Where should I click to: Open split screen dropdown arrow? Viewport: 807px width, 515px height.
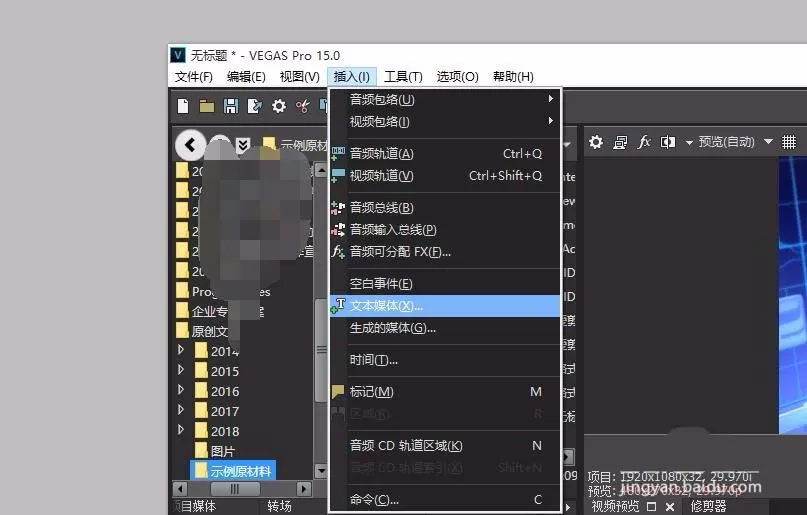pos(689,143)
